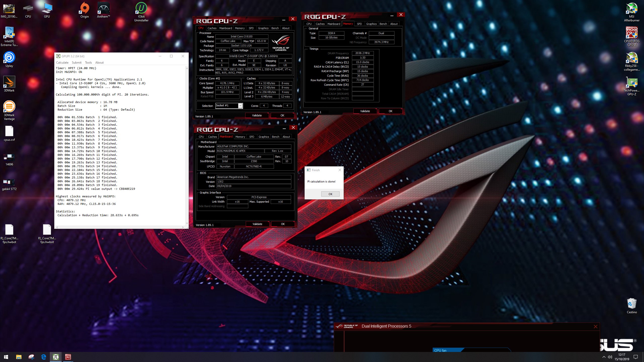Click the BIOS Version field 1302

[254, 182]
